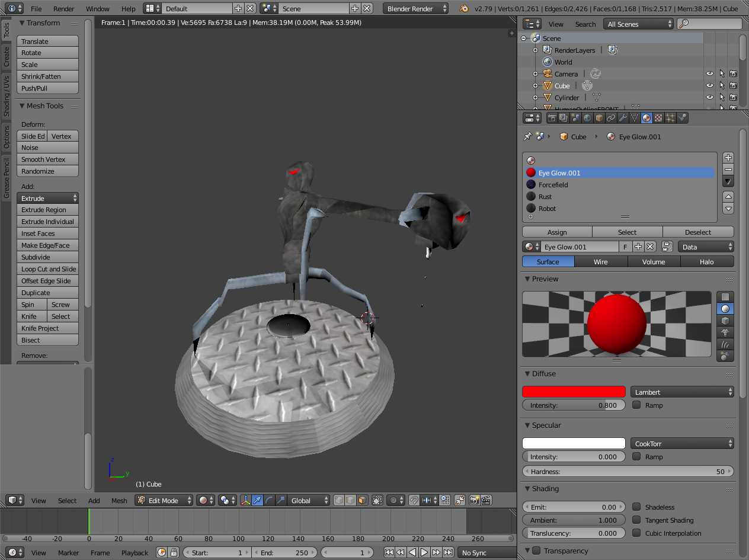Open the Texture properties checker icon
Viewport: 749px width, 560px height.
tap(658, 118)
